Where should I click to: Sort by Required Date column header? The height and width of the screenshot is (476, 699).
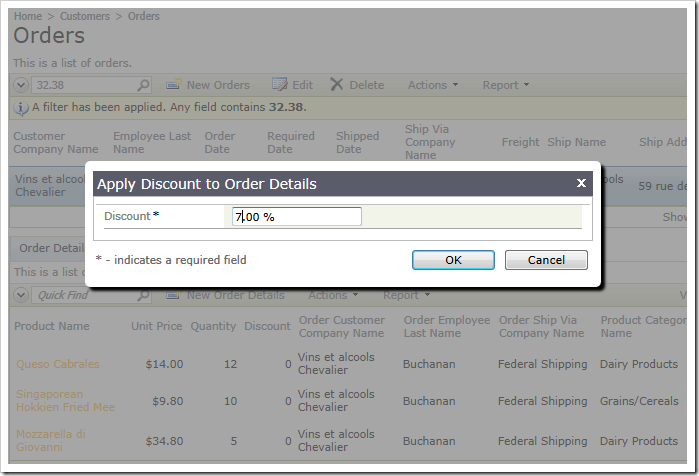click(x=291, y=143)
